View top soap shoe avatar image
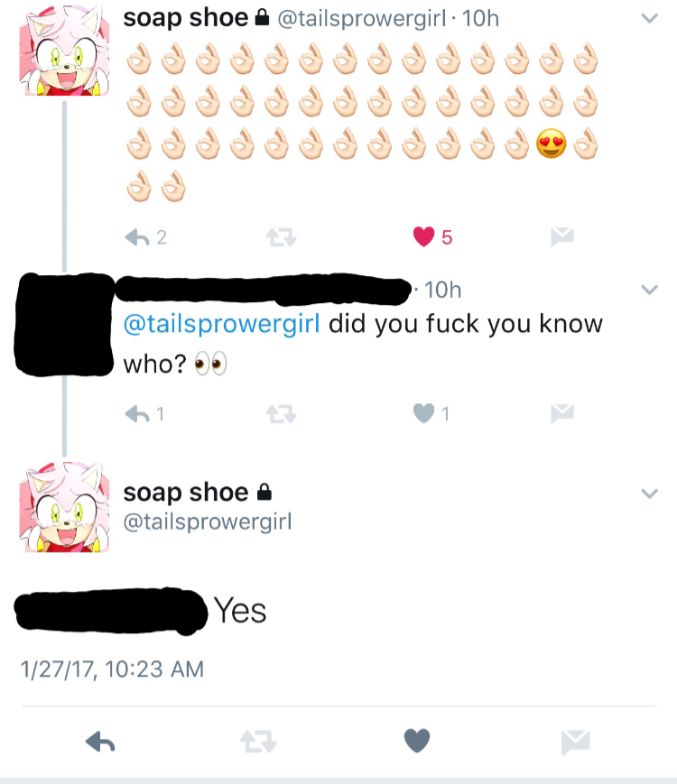Screen dimensions: 677x784 (64, 51)
